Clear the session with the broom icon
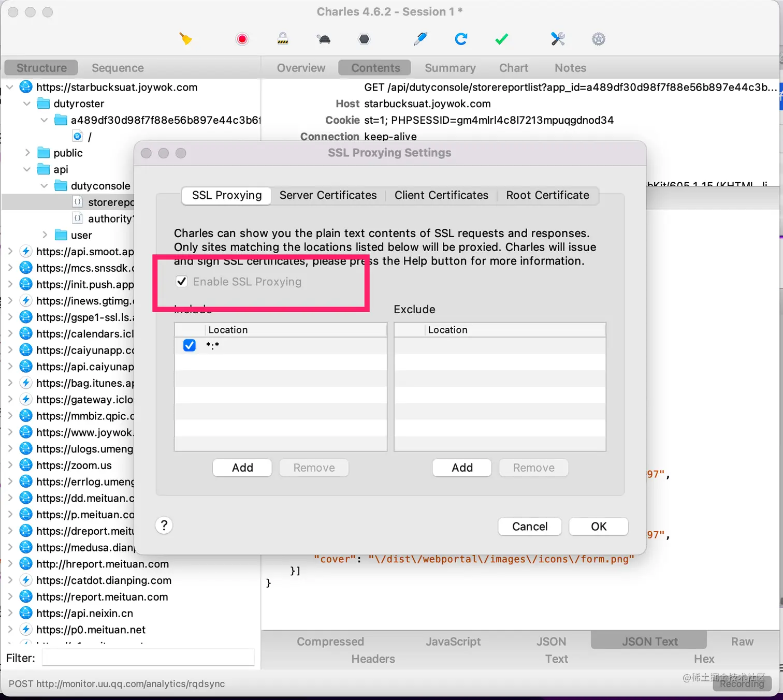Screen dimensions: 783x700 (185, 39)
